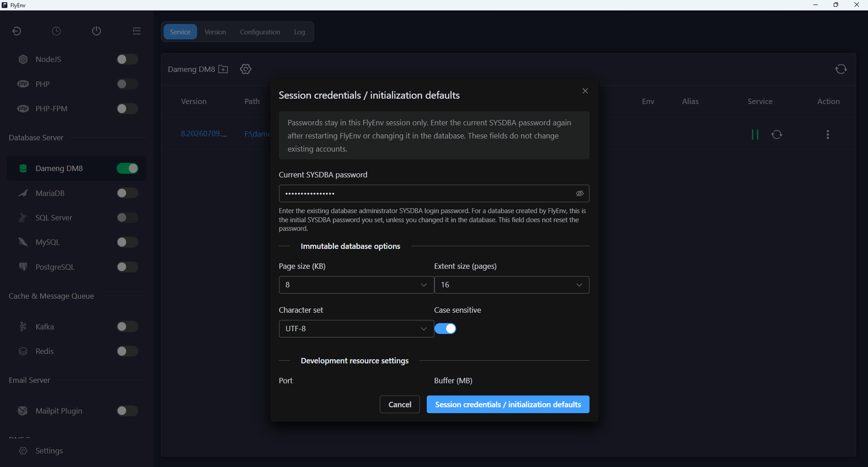Switch to the Version tab
Screen dimensions: 868x467
tap(215, 32)
